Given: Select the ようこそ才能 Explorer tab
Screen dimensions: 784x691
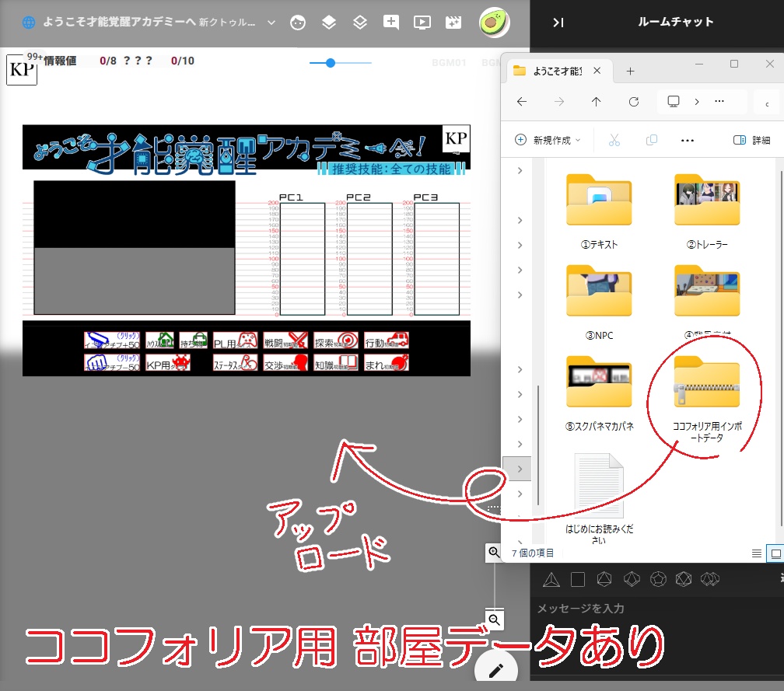Looking at the screenshot, I should pos(557,71).
